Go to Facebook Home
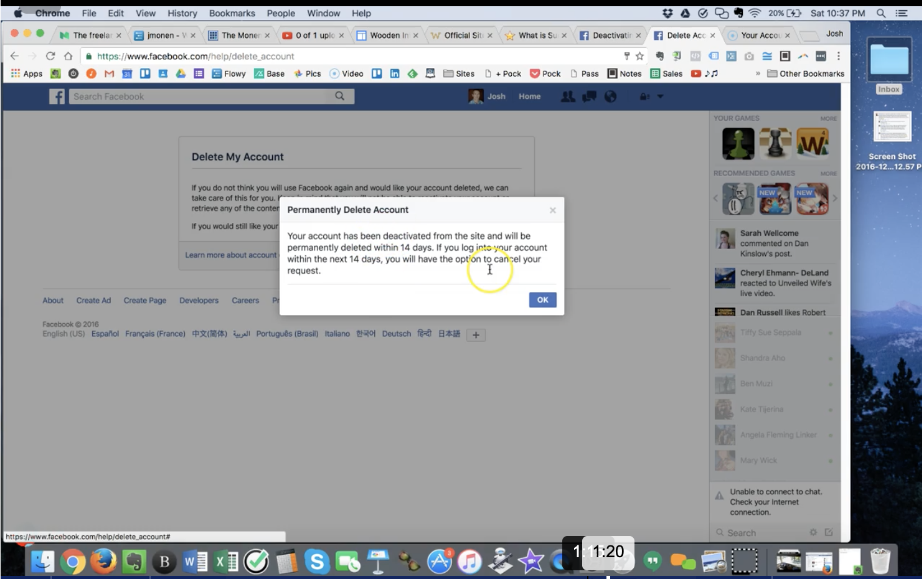Viewport: 924px width, 579px height. coord(529,96)
